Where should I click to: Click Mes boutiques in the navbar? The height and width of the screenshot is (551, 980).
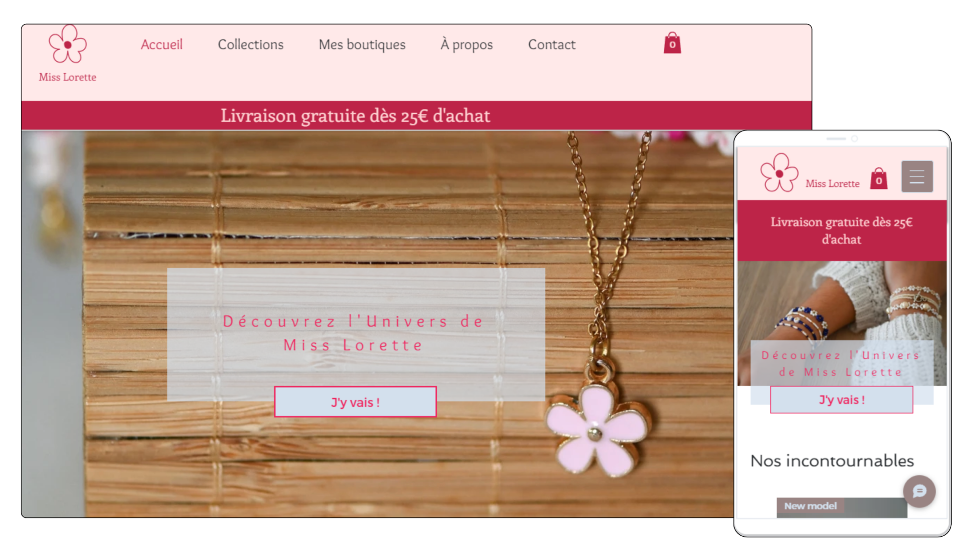click(362, 44)
